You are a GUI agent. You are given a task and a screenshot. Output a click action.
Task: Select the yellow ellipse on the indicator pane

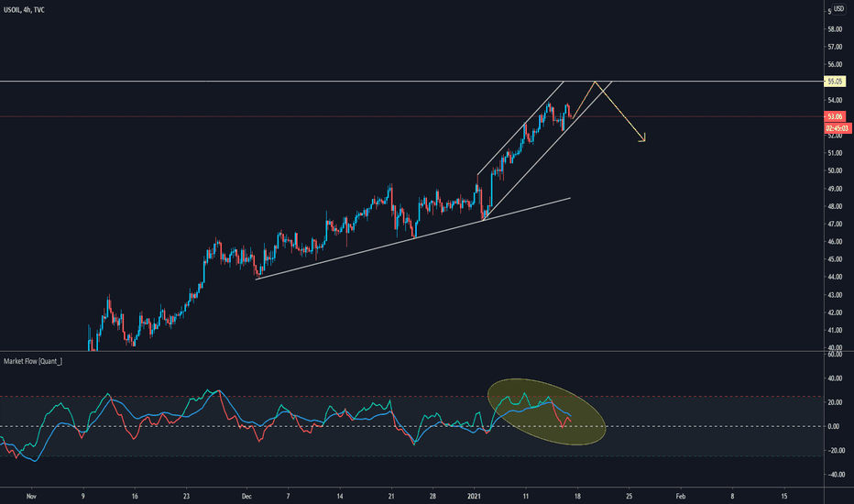546,412
